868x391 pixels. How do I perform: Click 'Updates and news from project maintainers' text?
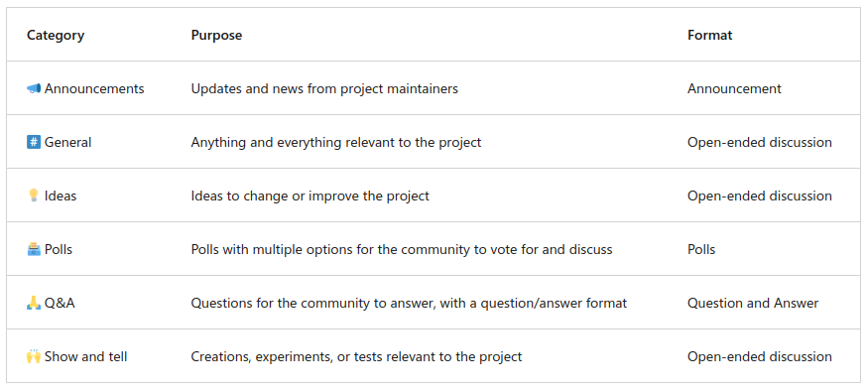tap(324, 88)
